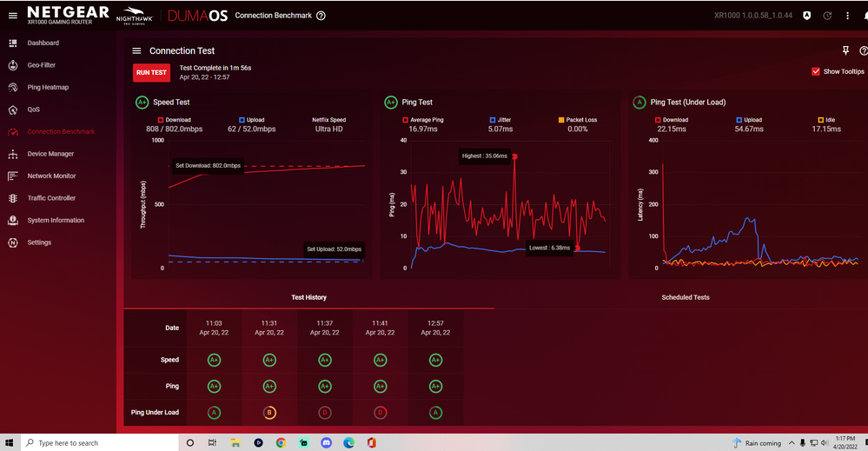
Task: Switch to the Scheduled Tests tab
Action: click(685, 297)
